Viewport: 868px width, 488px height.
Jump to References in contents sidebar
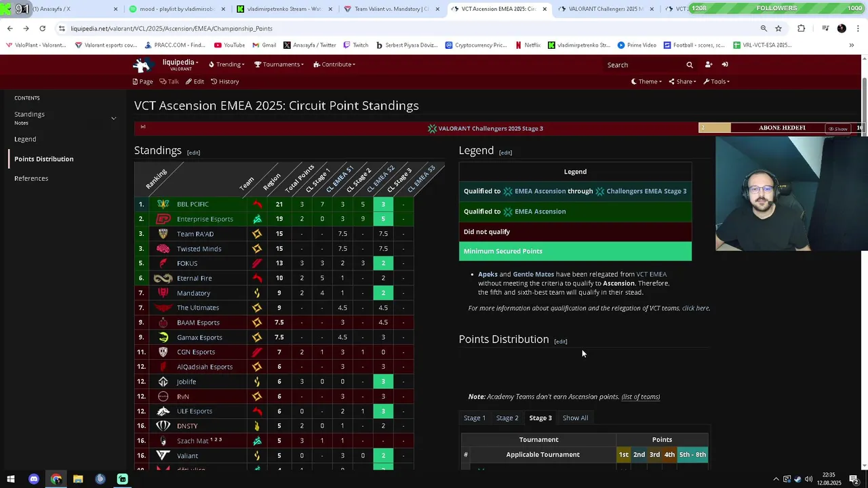coord(31,178)
